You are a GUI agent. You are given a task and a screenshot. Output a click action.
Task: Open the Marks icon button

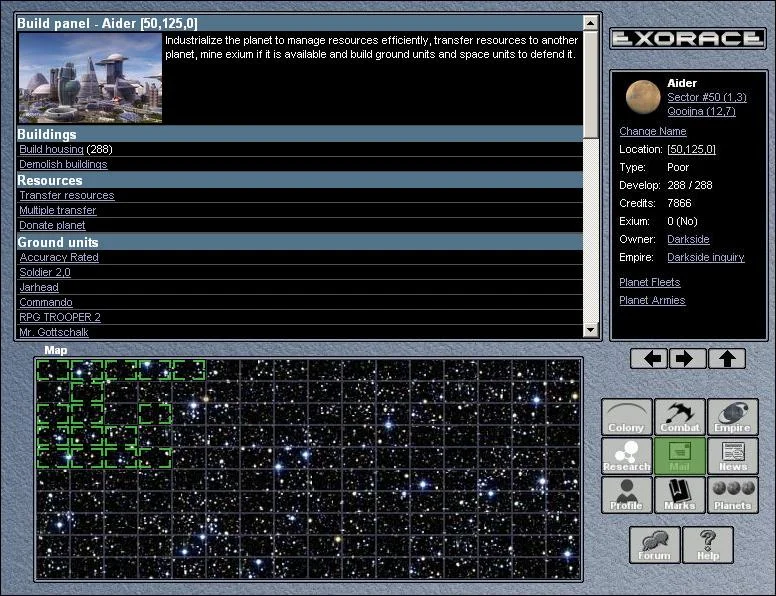(680, 495)
